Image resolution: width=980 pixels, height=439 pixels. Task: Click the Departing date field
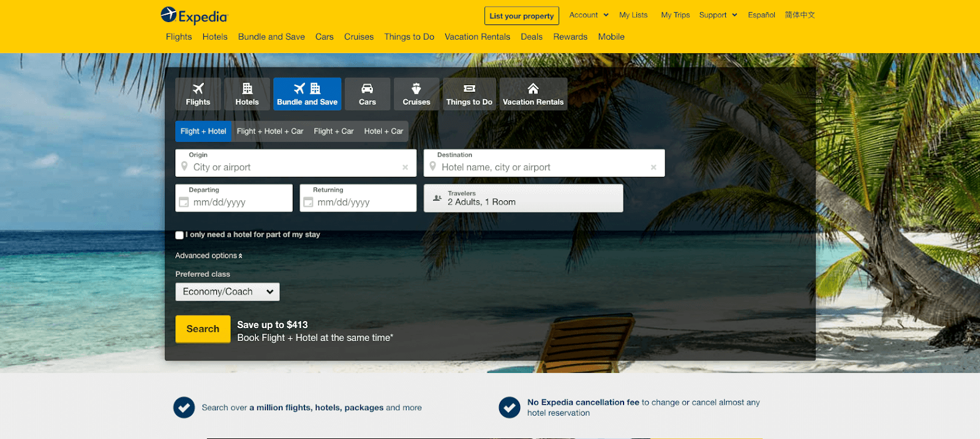[234, 198]
